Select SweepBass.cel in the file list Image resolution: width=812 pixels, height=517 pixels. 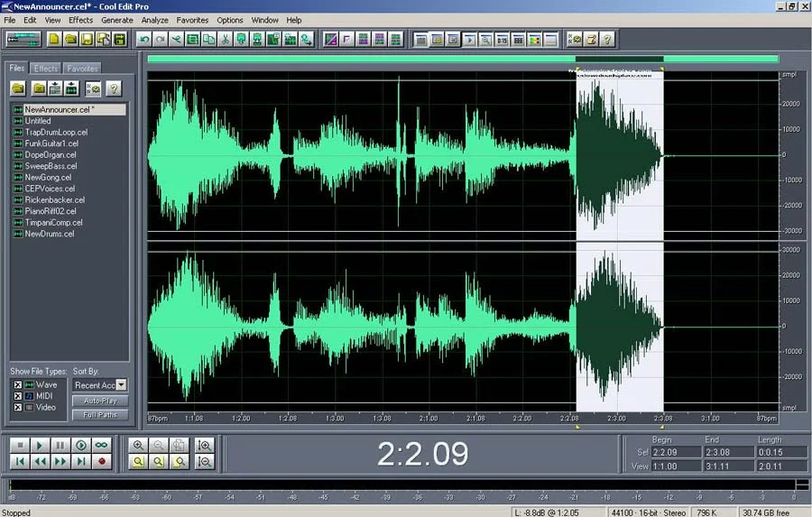pyautogui.click(x=51, y=166)
